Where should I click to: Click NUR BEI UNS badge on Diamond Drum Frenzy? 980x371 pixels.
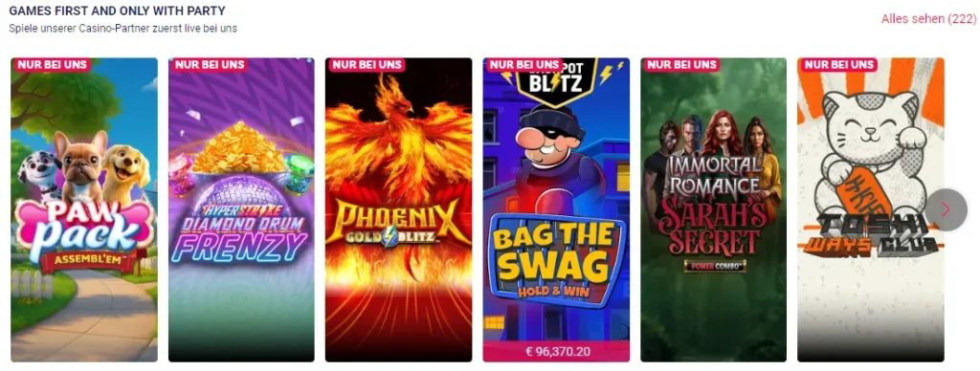point(208,65)
